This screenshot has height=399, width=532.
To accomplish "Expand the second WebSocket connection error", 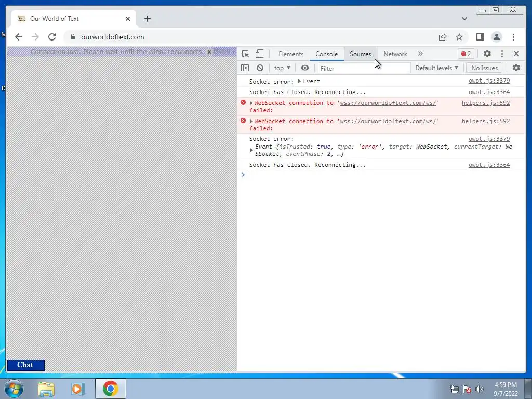I will tap(251, 121).
